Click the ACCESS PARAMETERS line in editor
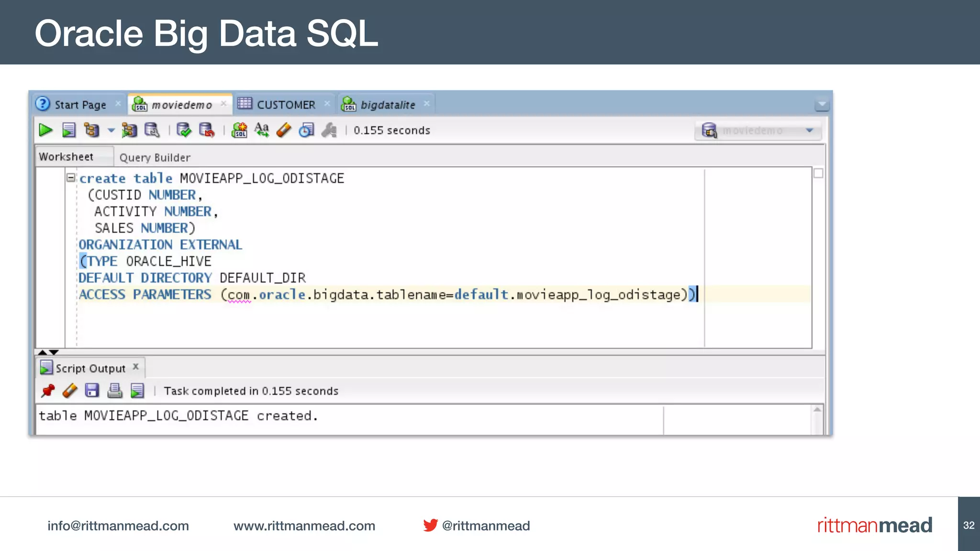980x551 pixels. click(x=388, y=294)
